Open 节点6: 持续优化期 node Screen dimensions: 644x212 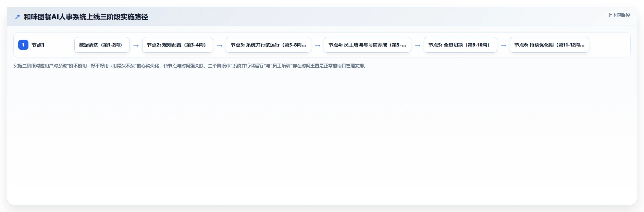(549, 45)
